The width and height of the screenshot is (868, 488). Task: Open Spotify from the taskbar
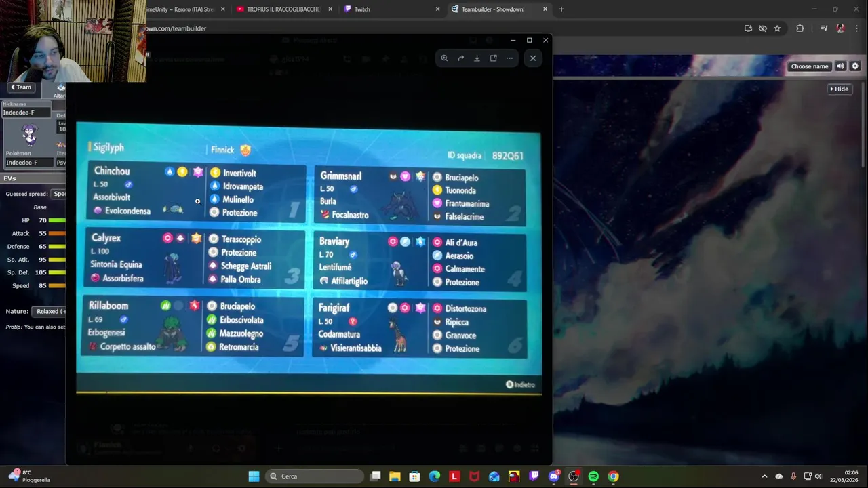tap(593, 476)
